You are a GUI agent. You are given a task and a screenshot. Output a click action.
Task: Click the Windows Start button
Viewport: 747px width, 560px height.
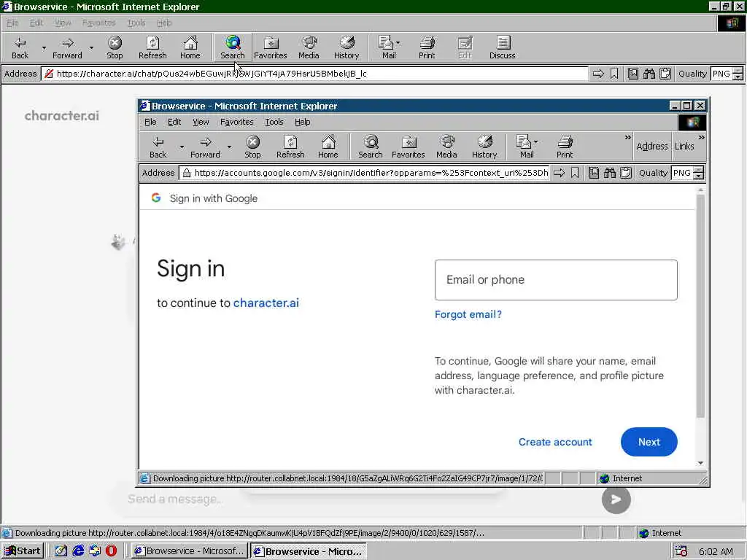[23, 551]
